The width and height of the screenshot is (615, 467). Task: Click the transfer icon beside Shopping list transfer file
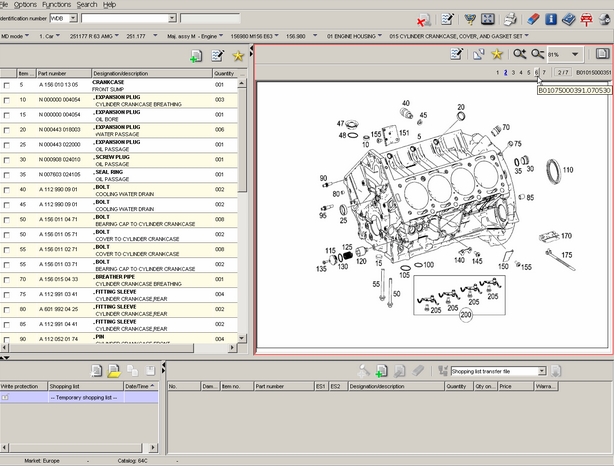point(556,371)
